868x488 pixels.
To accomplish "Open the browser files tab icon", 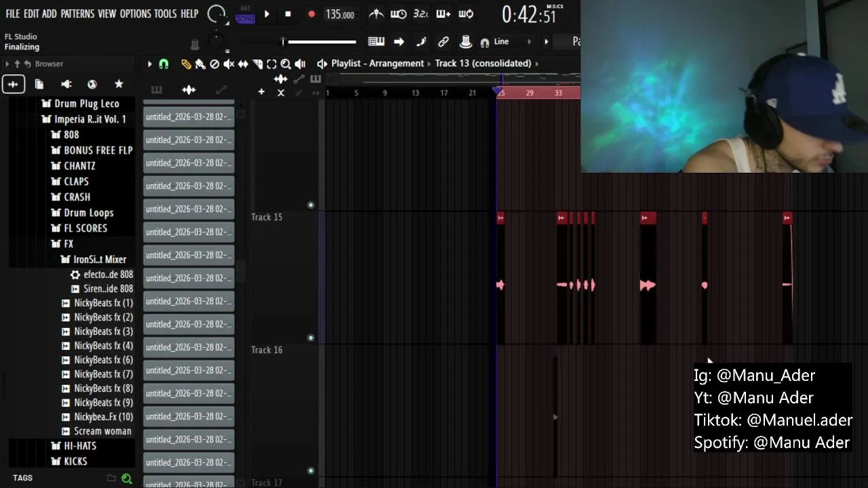I will [x=39, y=84].
